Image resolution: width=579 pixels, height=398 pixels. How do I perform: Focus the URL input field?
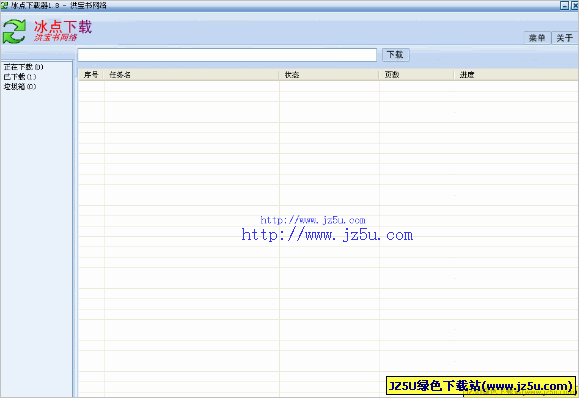pos(227,55)
